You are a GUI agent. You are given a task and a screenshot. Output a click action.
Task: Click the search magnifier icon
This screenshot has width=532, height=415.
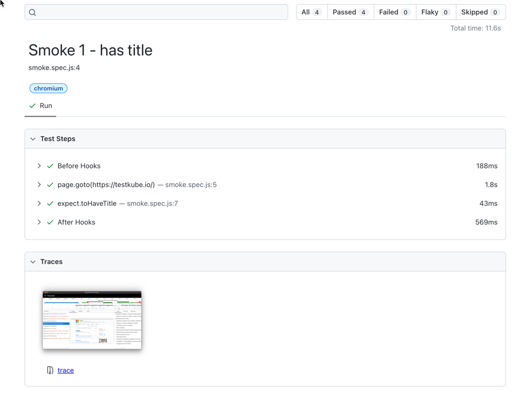coord(33,12)
